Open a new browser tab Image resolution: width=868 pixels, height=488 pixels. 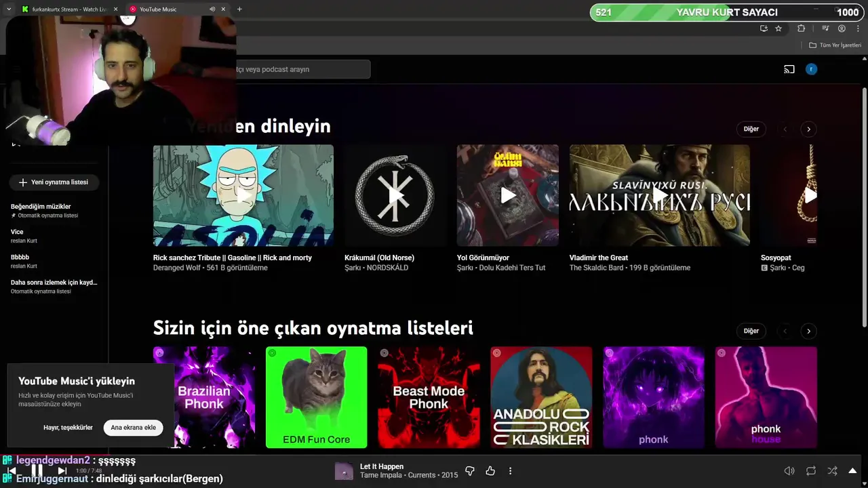(239, 9)
